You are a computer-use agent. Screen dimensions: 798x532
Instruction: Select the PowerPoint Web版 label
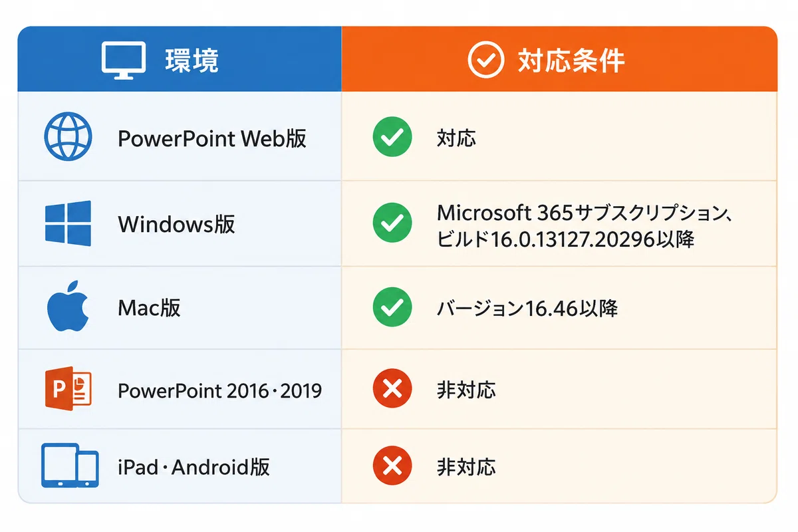click(x=212, y=138)
